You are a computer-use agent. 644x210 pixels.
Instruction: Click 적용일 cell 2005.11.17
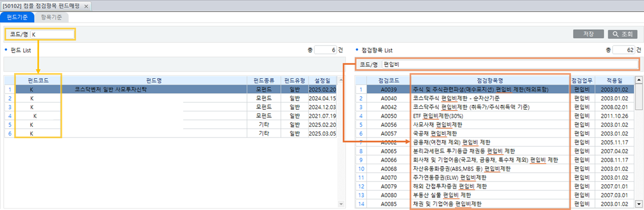pos(614,143)
